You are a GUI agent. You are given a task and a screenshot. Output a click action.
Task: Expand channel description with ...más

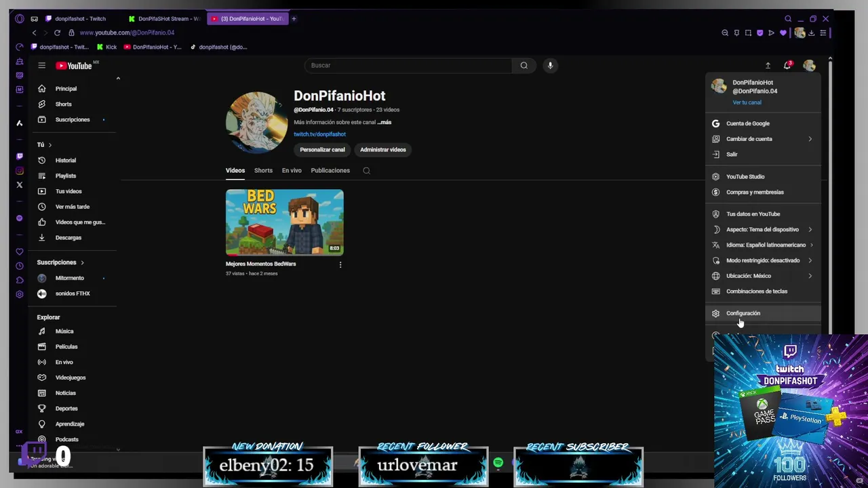[384, 122]
